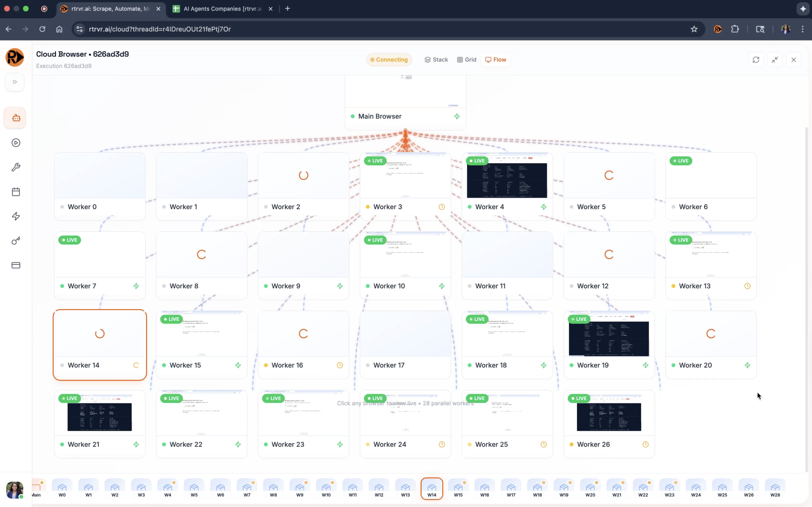Screen dimensions: 812x507
Task: Click the Main Browser card
Action: coord(404,116)
